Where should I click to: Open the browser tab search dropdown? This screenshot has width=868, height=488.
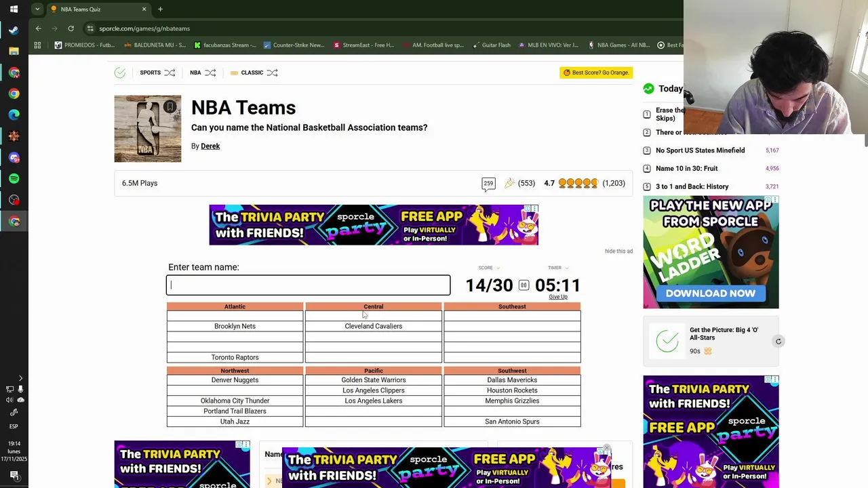point(37,9)
